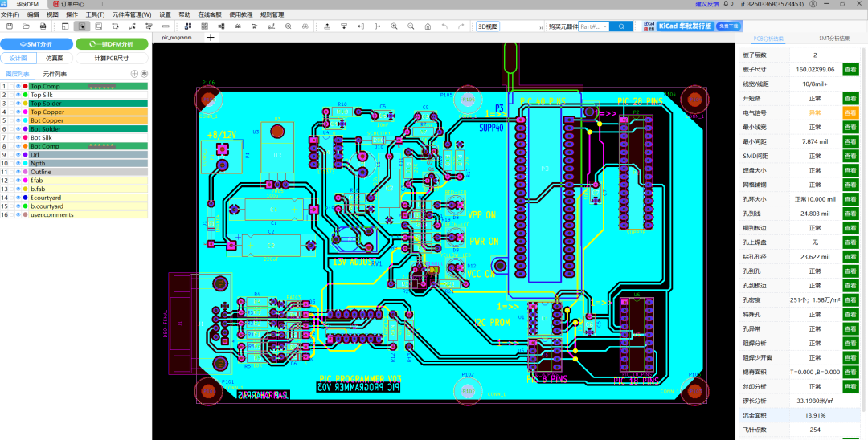The height and width of the screenshot is (440, 868).
Task: Click the home view icon
Action: (x=428, y=26)
